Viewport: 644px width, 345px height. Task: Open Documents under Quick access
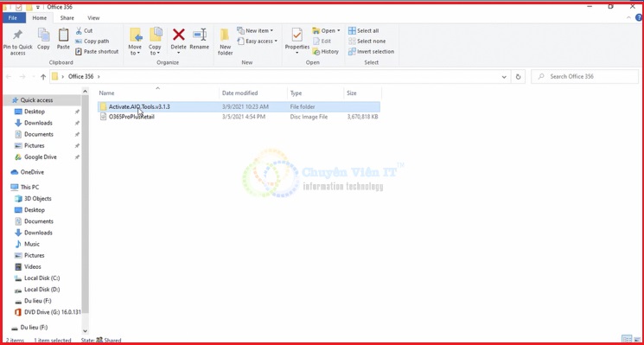[x=39, y=134]
